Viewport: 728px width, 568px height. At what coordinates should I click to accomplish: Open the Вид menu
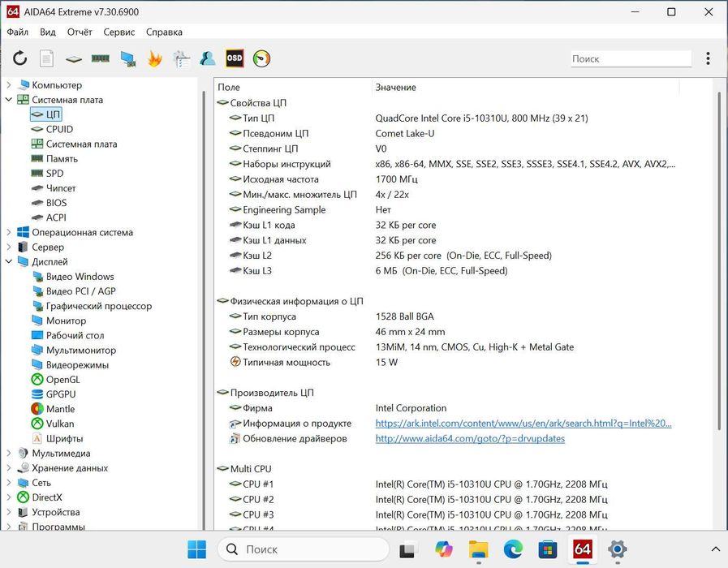coord(47,32)
